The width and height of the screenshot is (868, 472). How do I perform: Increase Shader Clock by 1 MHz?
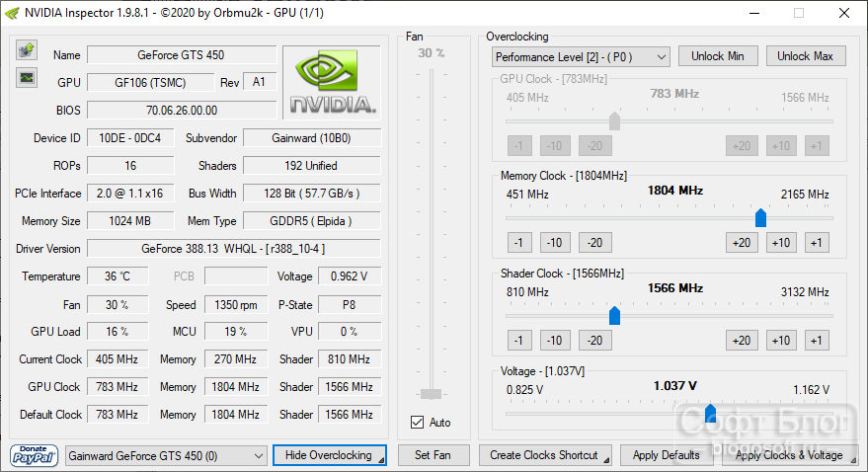(817, 341)
